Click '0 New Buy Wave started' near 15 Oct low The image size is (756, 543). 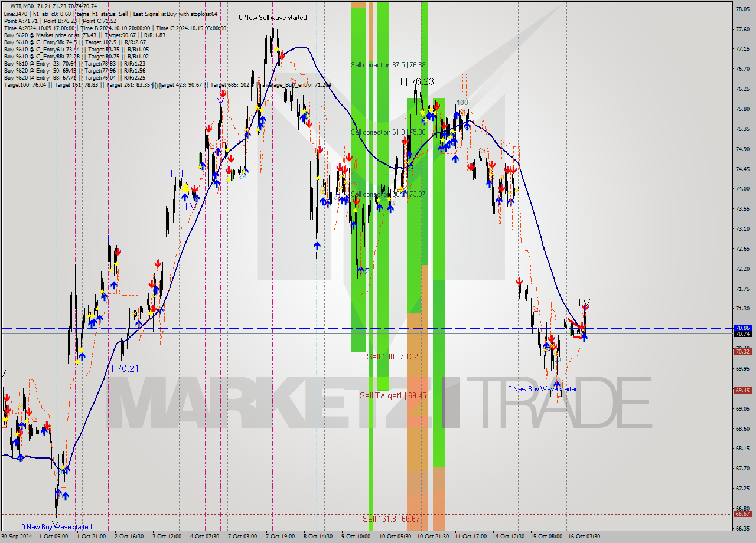[543, 389]
